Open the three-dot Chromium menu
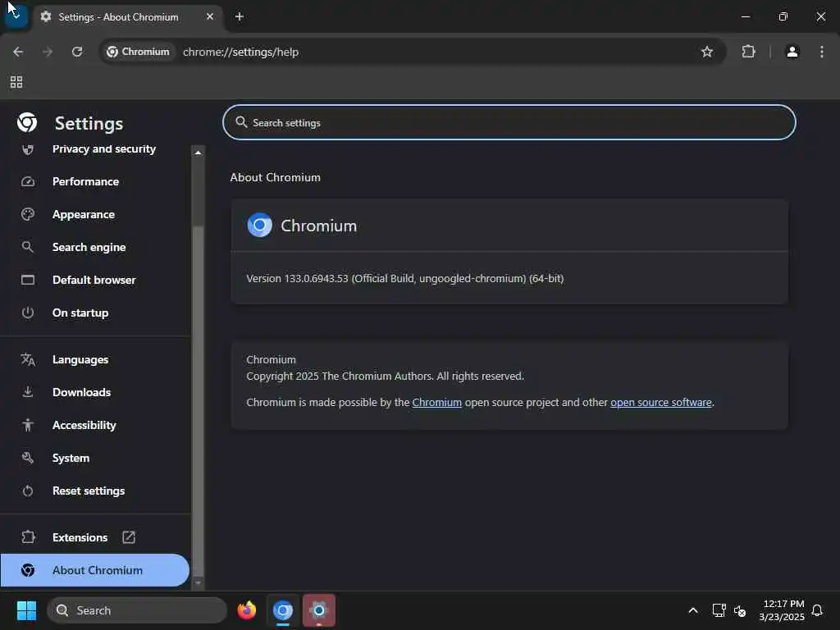 click(822, 52)
